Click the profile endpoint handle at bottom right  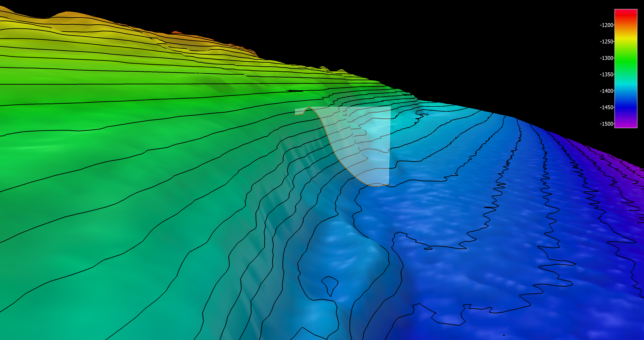[x=388, y=185]
